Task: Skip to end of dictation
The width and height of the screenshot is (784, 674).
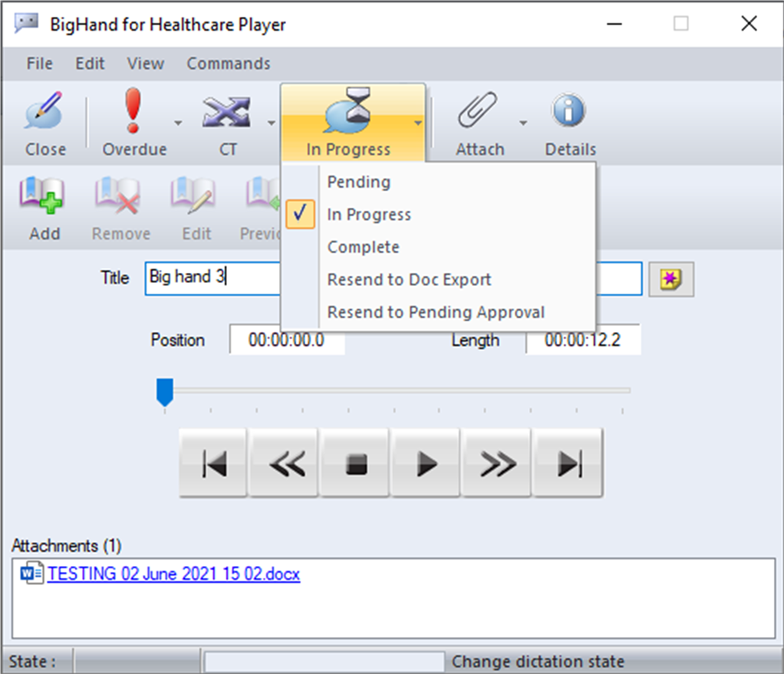Action: click(568, 462)
